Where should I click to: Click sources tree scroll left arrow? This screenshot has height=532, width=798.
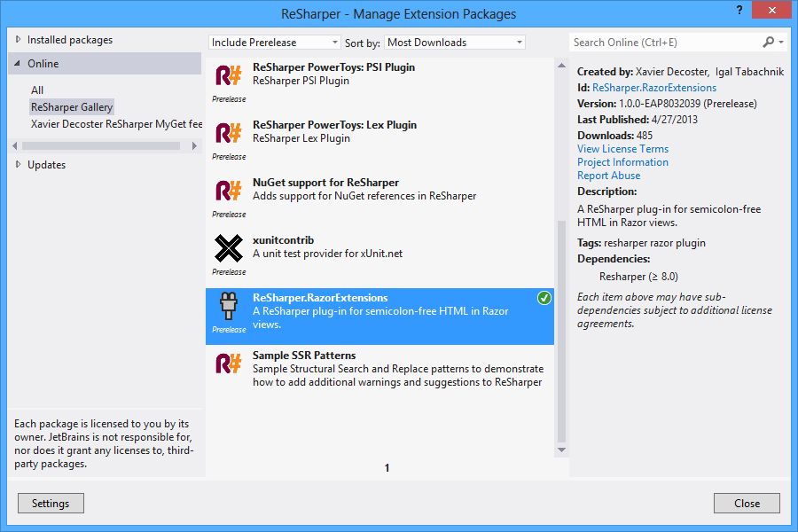pos(15,145)
